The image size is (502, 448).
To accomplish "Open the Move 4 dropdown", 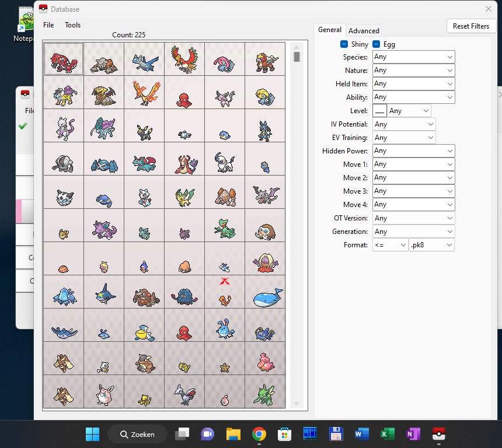I will click(x=413, y=205).
